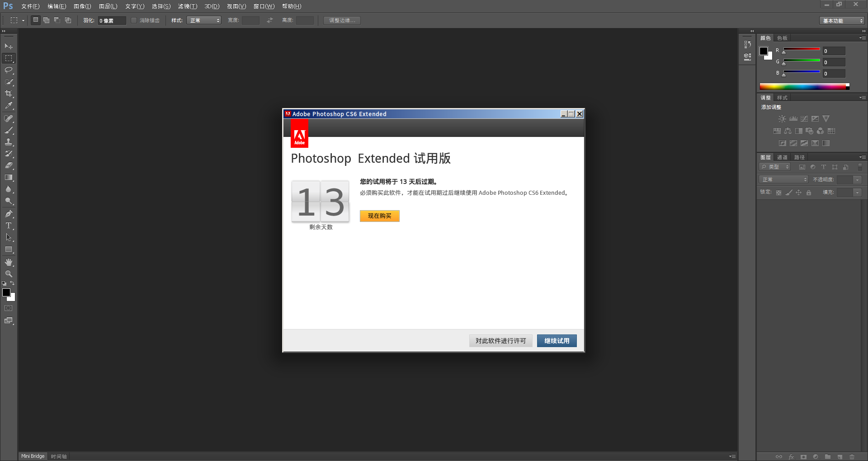Select the Dodge tool
Image resolution: width=868 pixels, height=461 pixels.
[x=9, y=201]
